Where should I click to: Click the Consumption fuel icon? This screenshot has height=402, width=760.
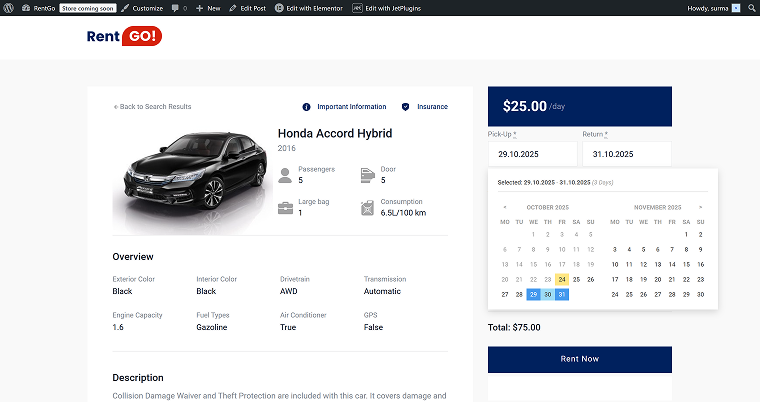point(367,208)
